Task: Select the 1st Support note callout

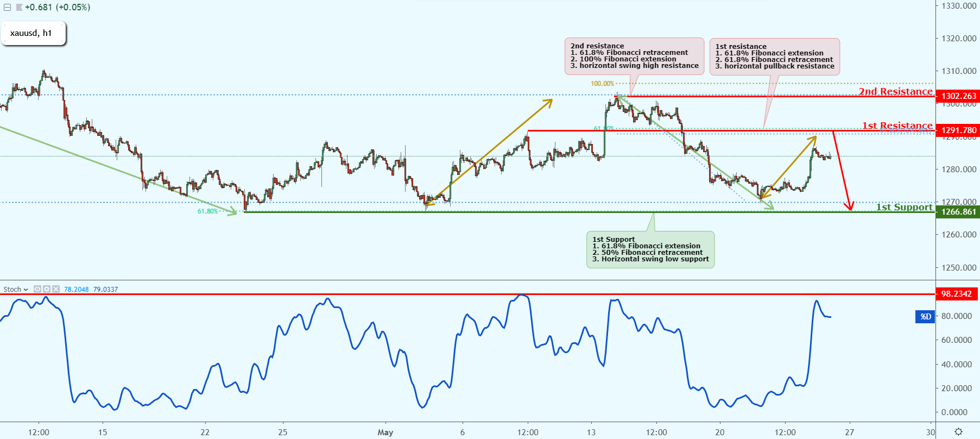Action: click(x=650, y=249)
